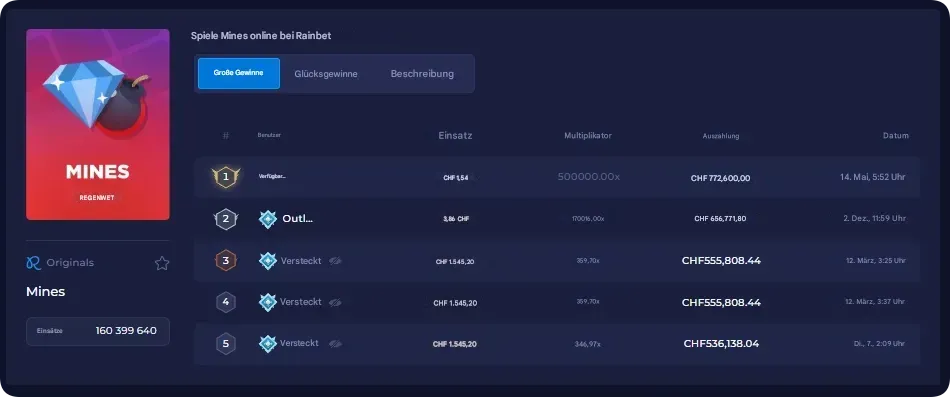Image resolution: width=950 pixels, height=397 pixels.
Task: Click the Auszahlung column header
Action: tap(721, 136)
